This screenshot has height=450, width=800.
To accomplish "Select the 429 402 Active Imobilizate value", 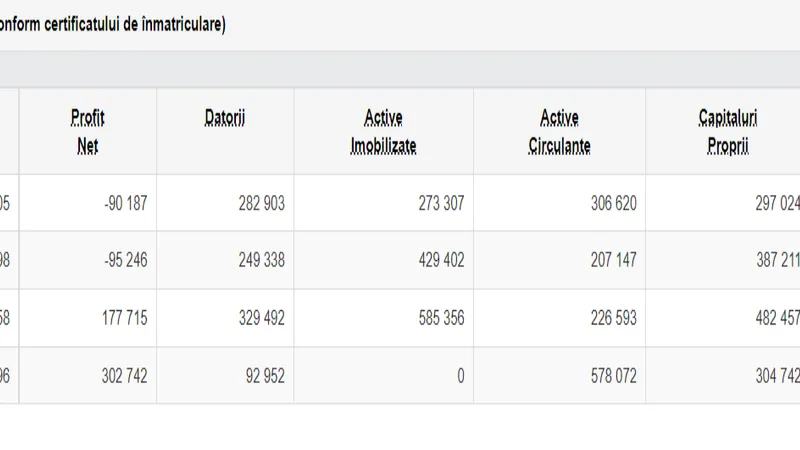I will pos(441,260).
